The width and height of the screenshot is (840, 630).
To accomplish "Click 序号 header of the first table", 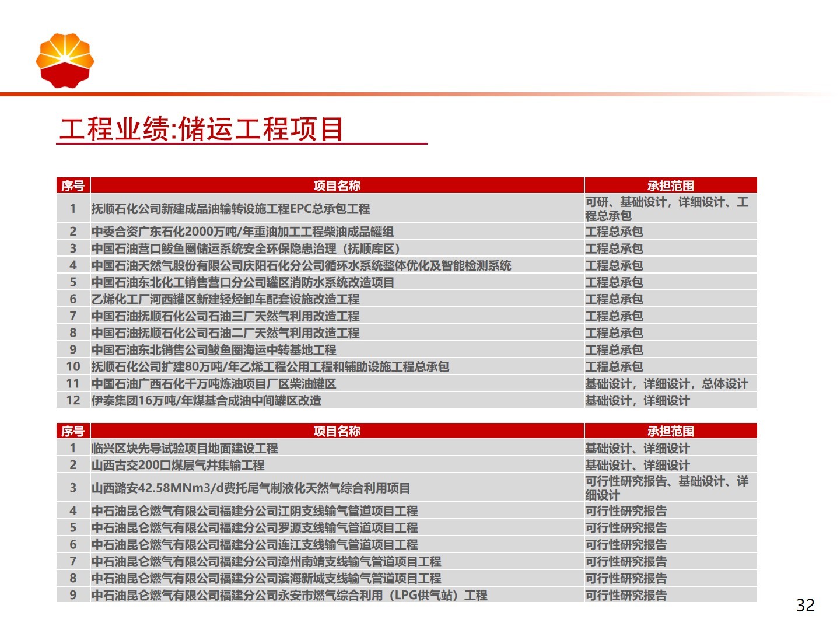I will pos(73,185).
